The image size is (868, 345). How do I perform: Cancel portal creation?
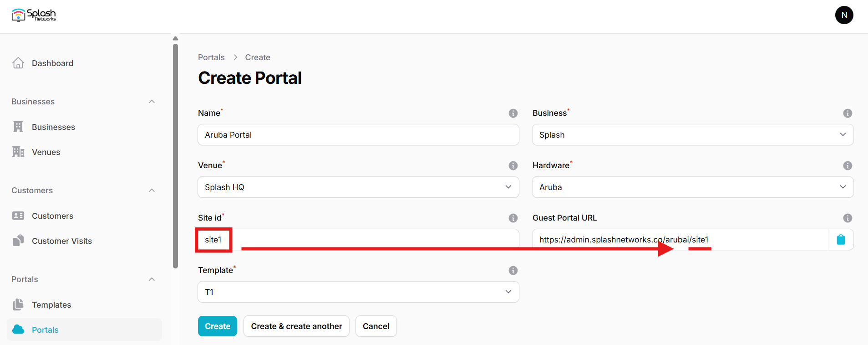click(x=376, y=326)
